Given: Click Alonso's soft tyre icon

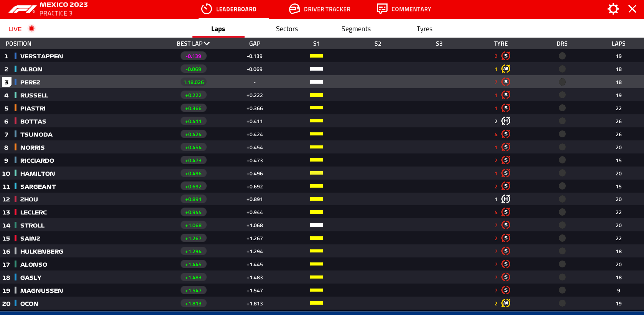Looking at the screenshot, I should 506,264.
